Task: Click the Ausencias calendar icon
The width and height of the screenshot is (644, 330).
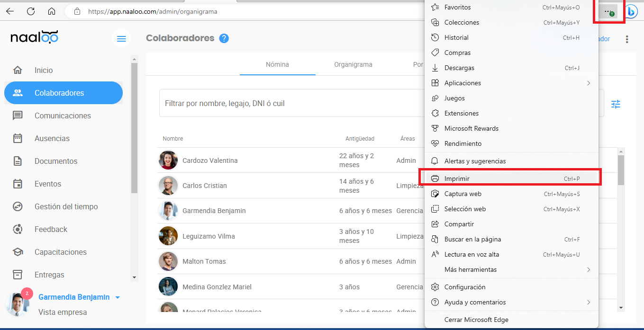Action: [x=18, y=138]
